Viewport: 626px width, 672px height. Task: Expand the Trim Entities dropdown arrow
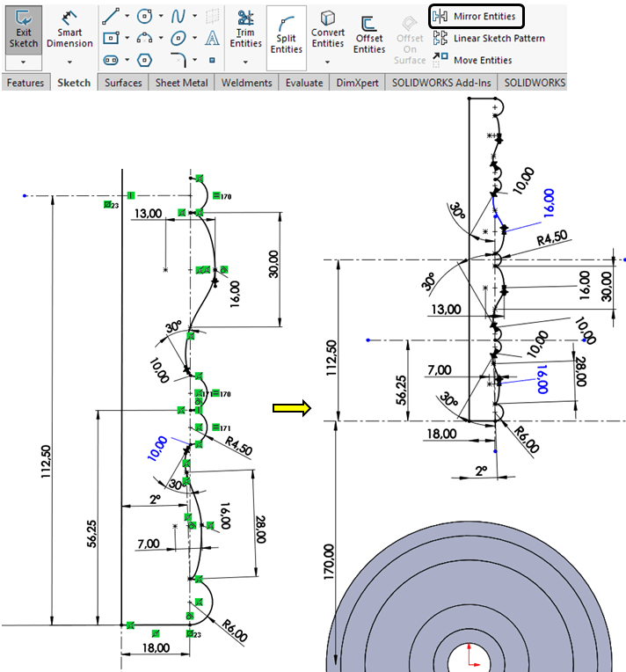[x=245, y=62]
